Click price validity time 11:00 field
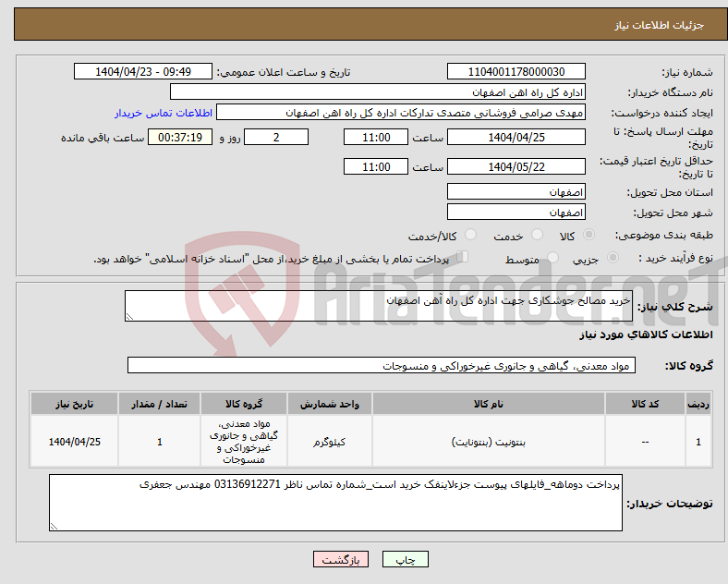The width and height of the screenshot is (728, 584). point(376,166)
